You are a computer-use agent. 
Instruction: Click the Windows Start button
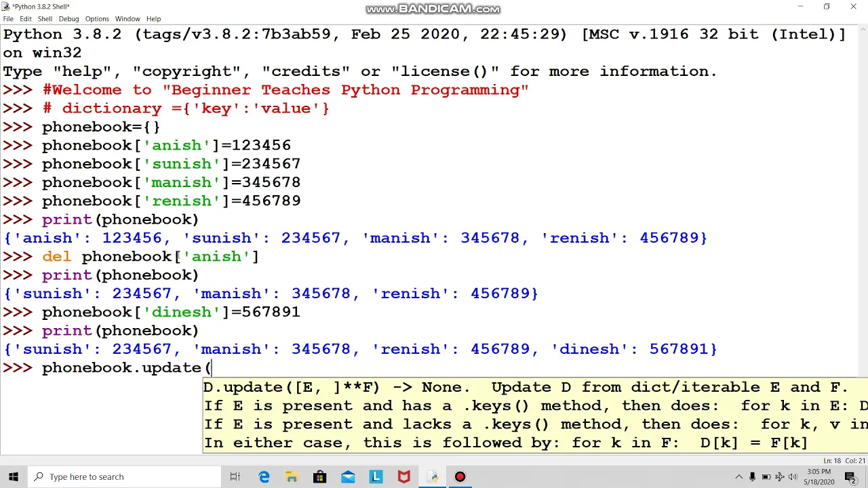(13, 476)
